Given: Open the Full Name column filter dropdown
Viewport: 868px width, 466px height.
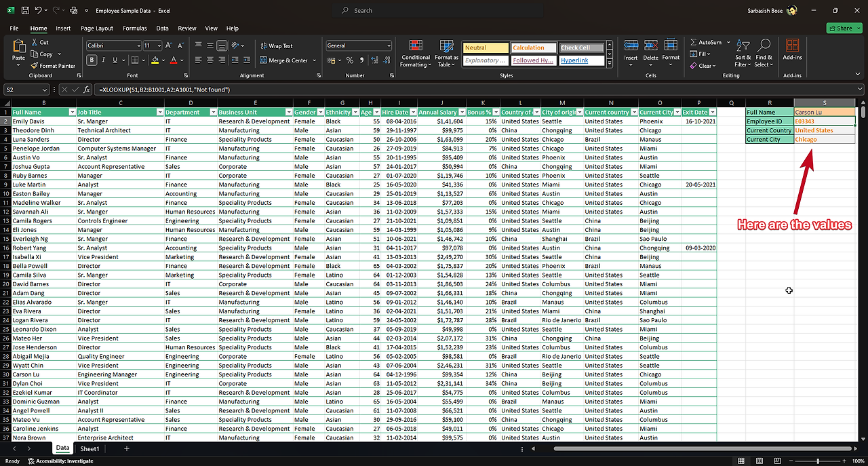Looking at the screenshot, I should click(71, 112).
